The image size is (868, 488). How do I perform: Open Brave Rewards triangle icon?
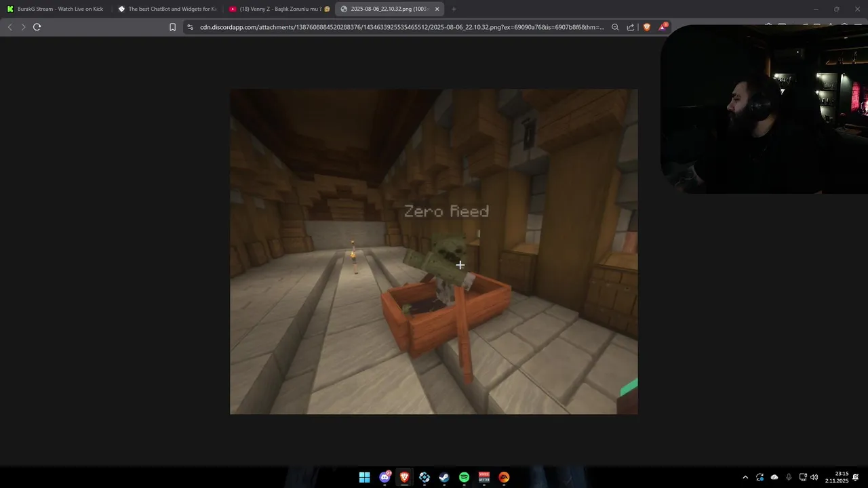point(663,27)
